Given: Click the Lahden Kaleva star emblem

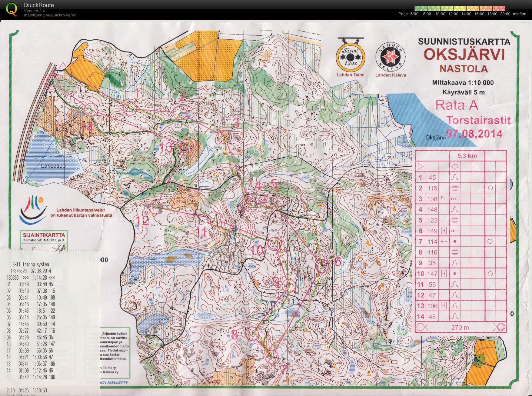Looking at the screenshot, I should [390, 57].
